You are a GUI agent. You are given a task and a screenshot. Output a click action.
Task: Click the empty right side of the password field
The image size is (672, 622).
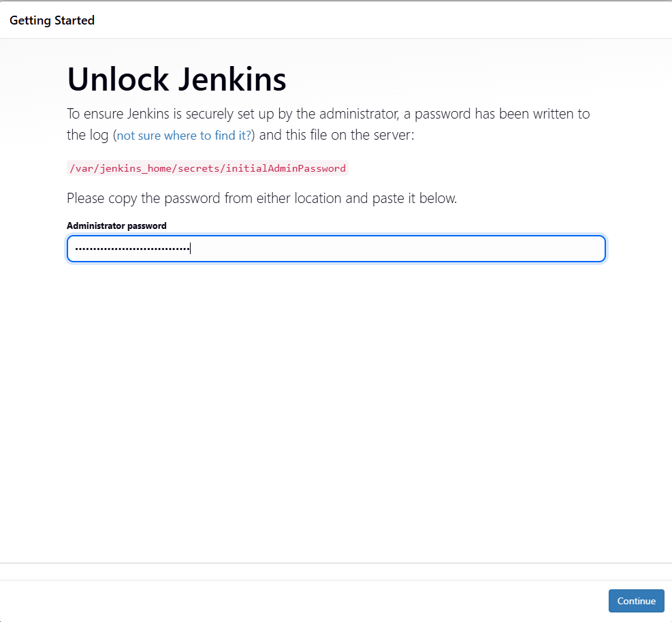[477, 249]
